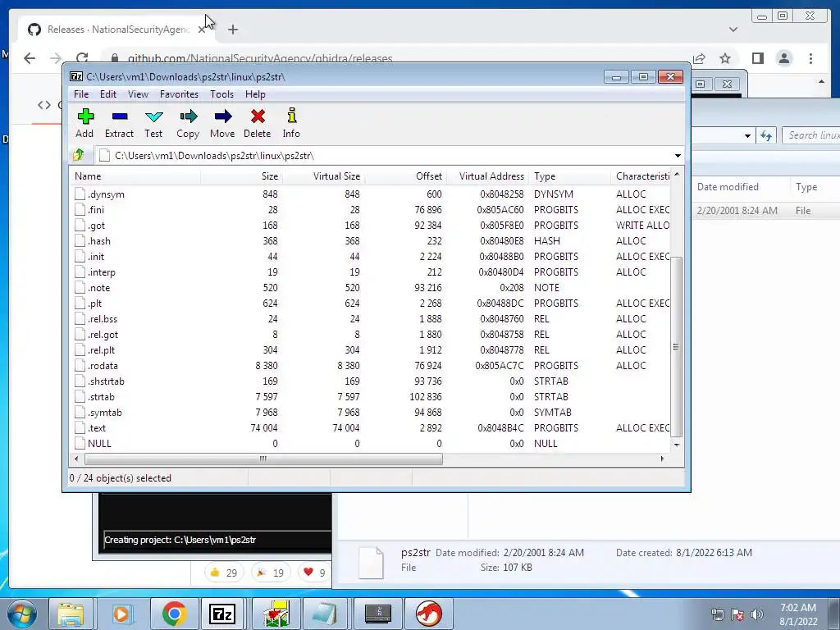
Task: Open the View menu in 7-Zip
Action: pos(138,94)
